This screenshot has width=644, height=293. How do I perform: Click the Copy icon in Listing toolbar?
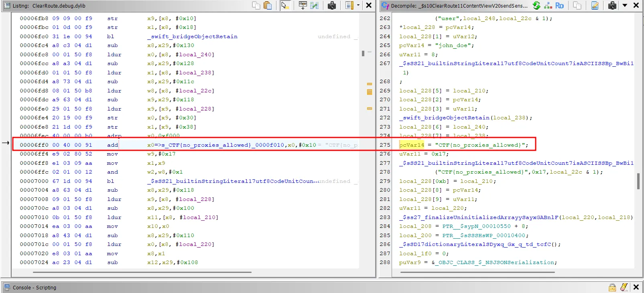[256, 5]
